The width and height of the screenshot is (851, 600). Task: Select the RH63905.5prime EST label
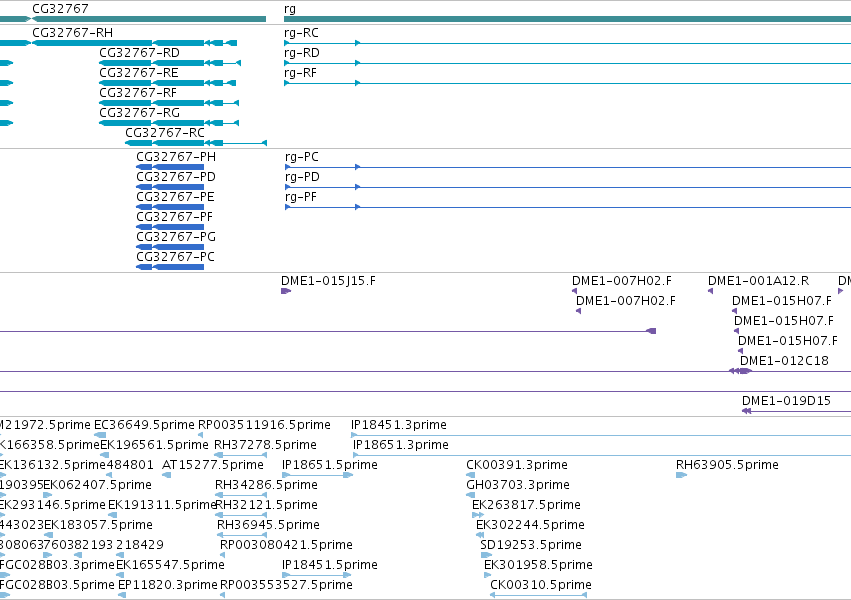click(727, 465)
